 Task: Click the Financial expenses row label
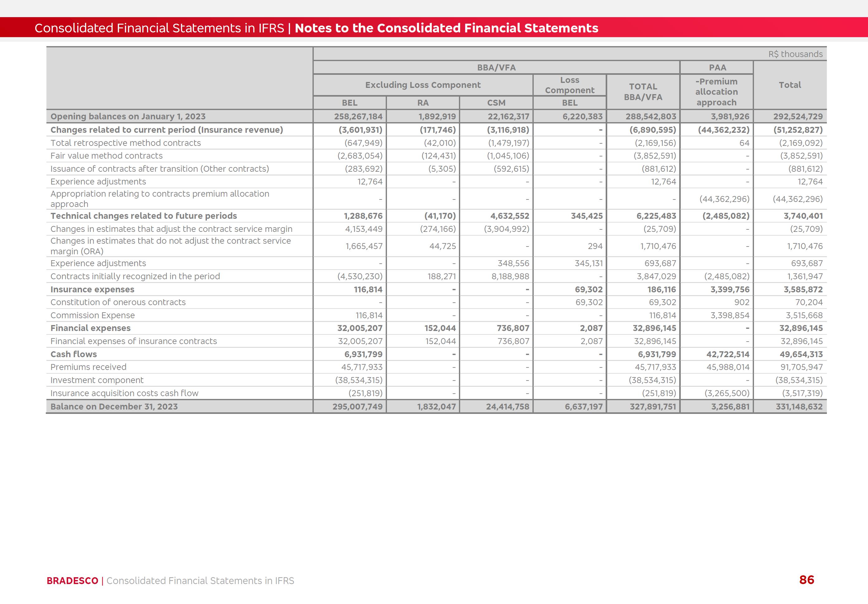(x=90, y=328)
